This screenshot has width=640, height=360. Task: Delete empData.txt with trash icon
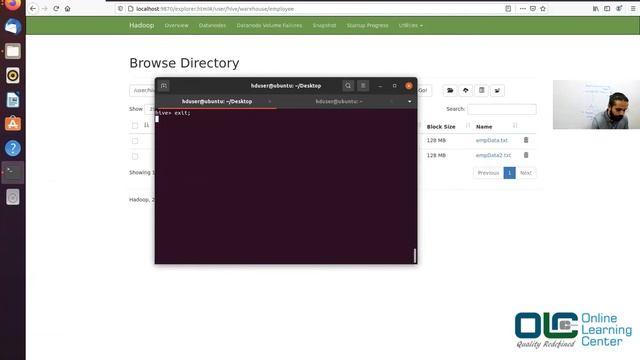526,140
